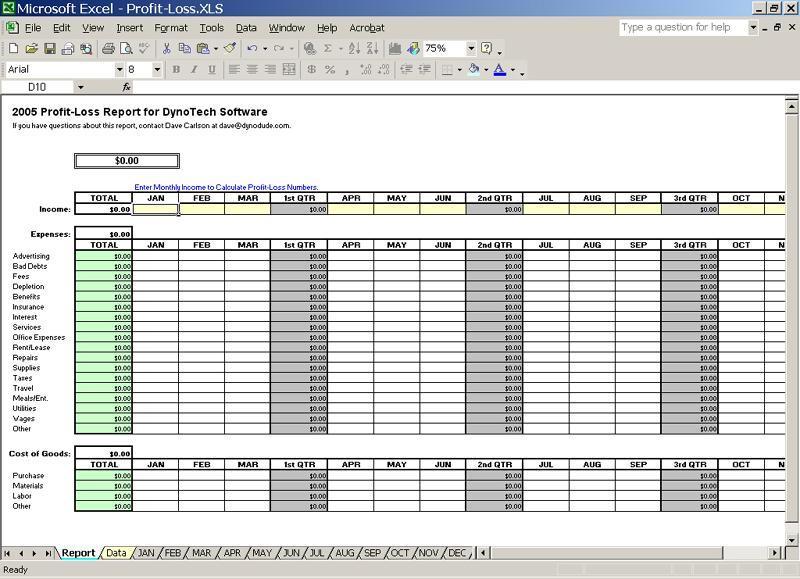Align cell text to the left
This screenshot has width=800, height=579.
(x=234, y=69)
